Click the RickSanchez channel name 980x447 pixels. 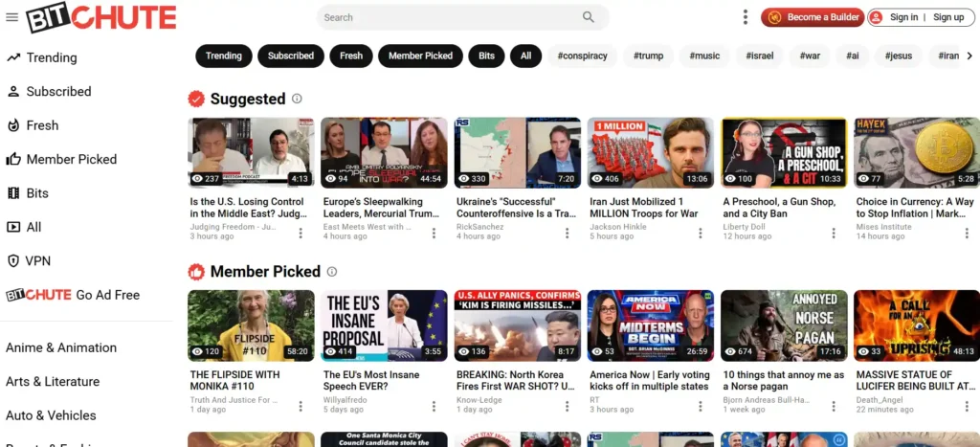click(x=480, y=226)
